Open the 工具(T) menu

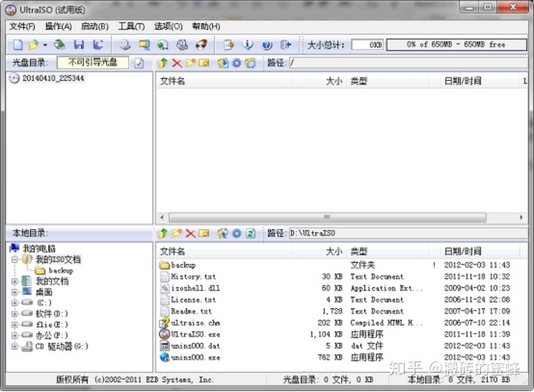(x=131, y=27)
